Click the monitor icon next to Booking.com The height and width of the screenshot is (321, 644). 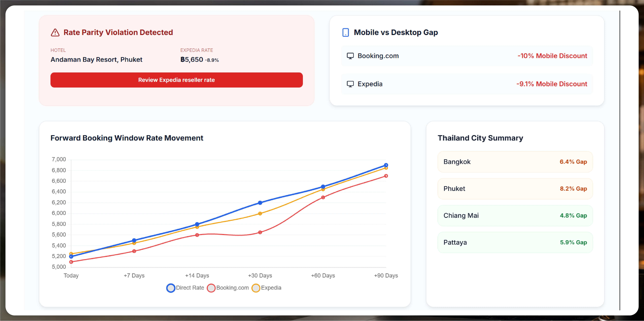coord(350,56)
